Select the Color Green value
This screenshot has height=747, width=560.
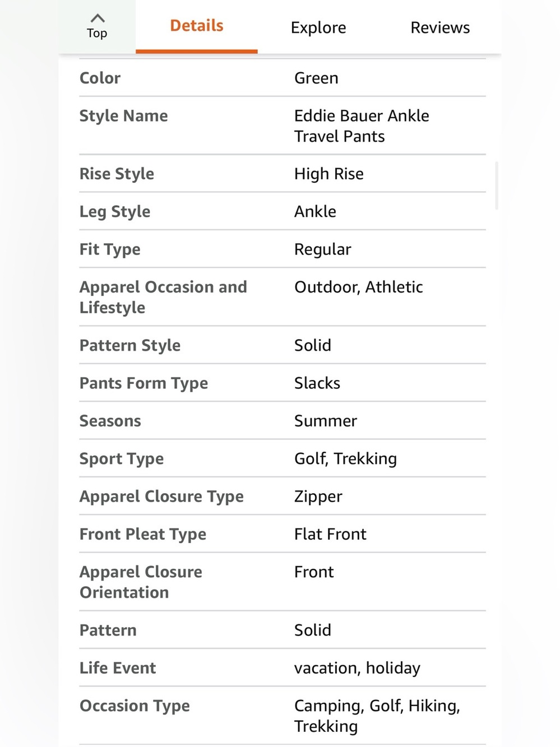pyautogui.click(x=316, y=78)
